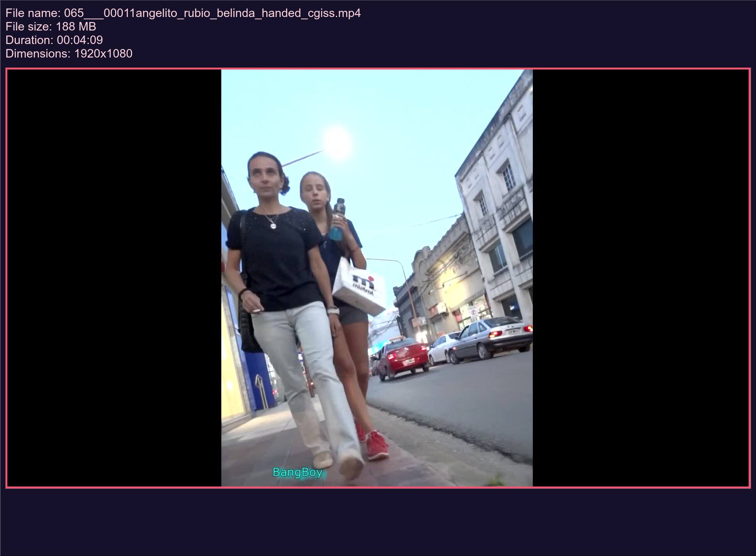Screen dimensions: 756x556
Task: Select the file name text line
Action: [x=183, y=13]
